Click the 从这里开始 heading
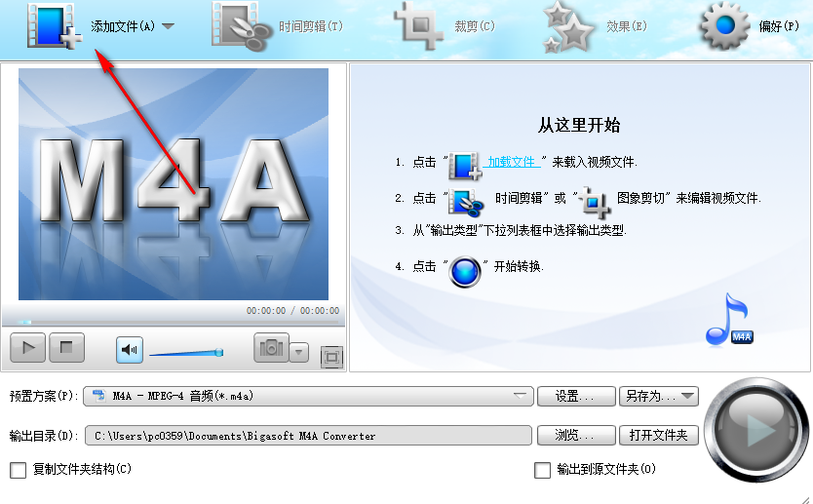 pos(579,125)
